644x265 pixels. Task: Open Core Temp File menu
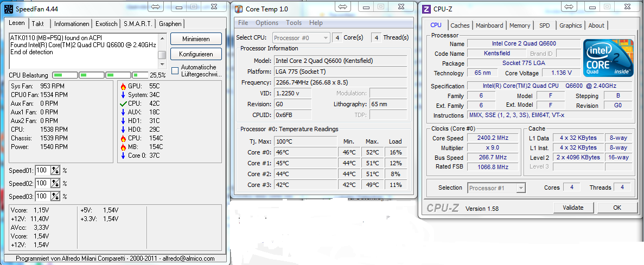(243, 23)
